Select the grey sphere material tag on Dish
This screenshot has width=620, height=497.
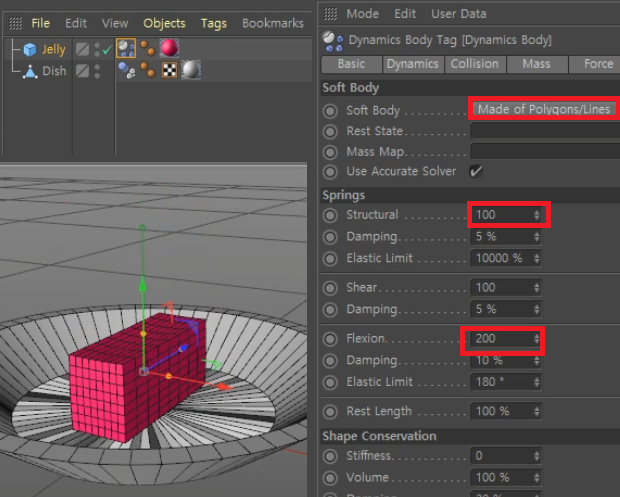pyautogui.click(x=191, y=70)
